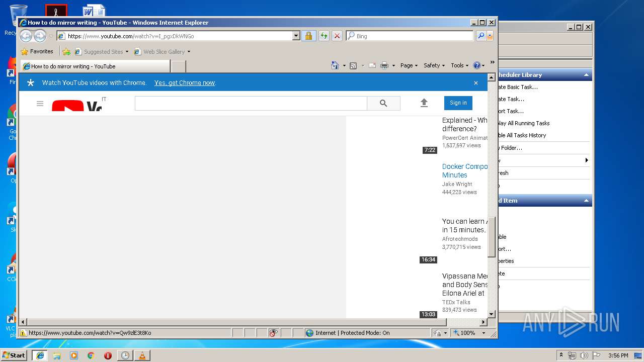Screen dimensions: 644x362
Task: Open the Safety menu
Action: click(434, 65)
